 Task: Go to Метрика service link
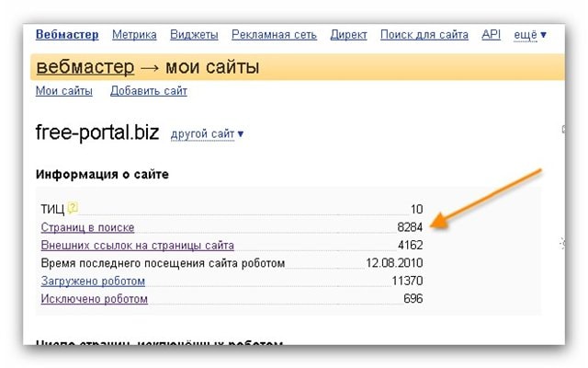134,35
